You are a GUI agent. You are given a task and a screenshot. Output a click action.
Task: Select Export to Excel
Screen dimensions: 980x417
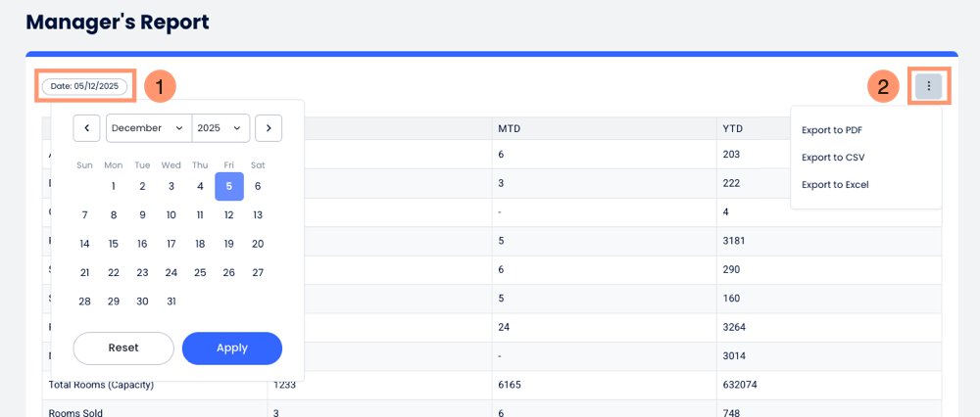tap(835, 185)
